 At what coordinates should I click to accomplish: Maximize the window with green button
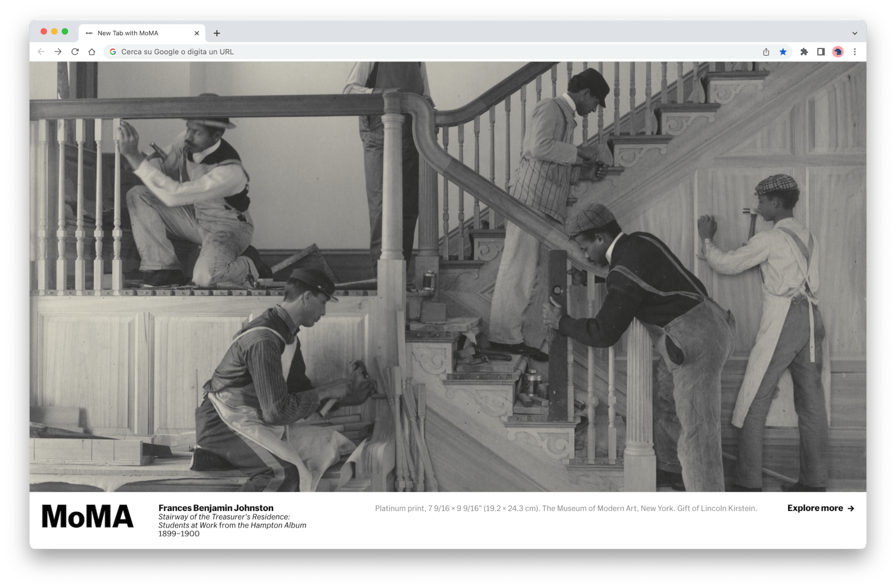65,31
